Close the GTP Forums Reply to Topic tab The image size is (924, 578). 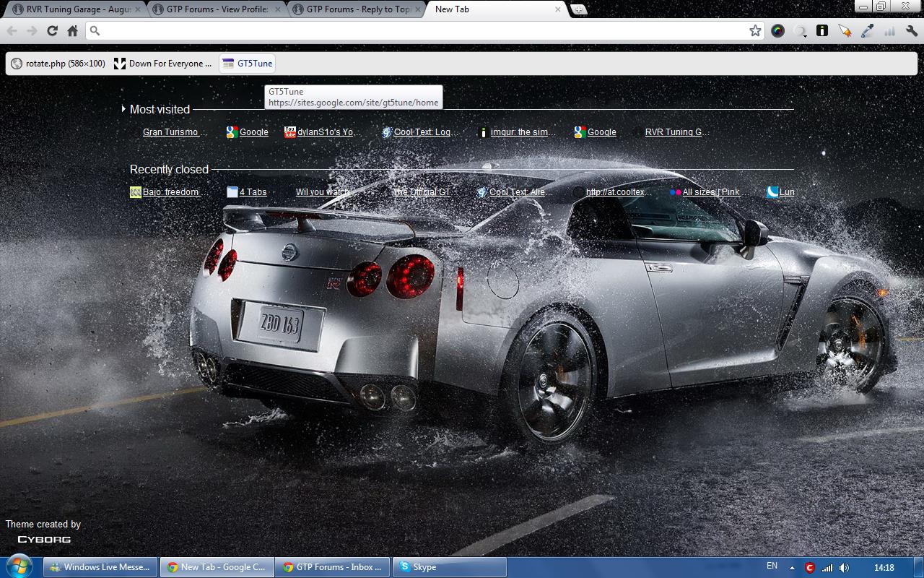pyautogui.click(x=418, y=9)
